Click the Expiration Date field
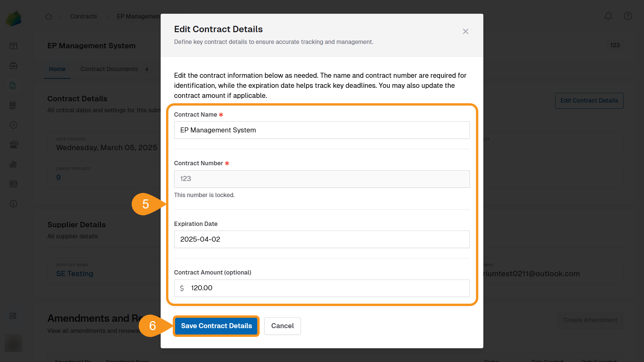Screen dimensions: 644x362 coord(322,239)
